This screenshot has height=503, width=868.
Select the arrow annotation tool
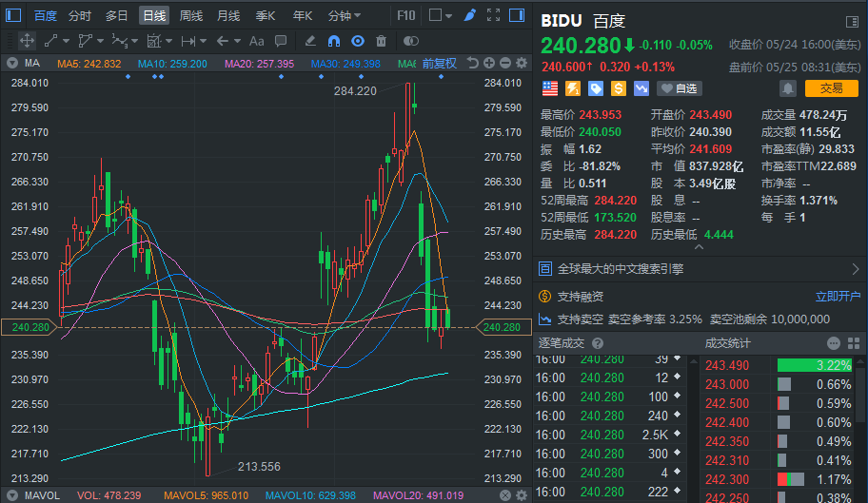point(223,41)
